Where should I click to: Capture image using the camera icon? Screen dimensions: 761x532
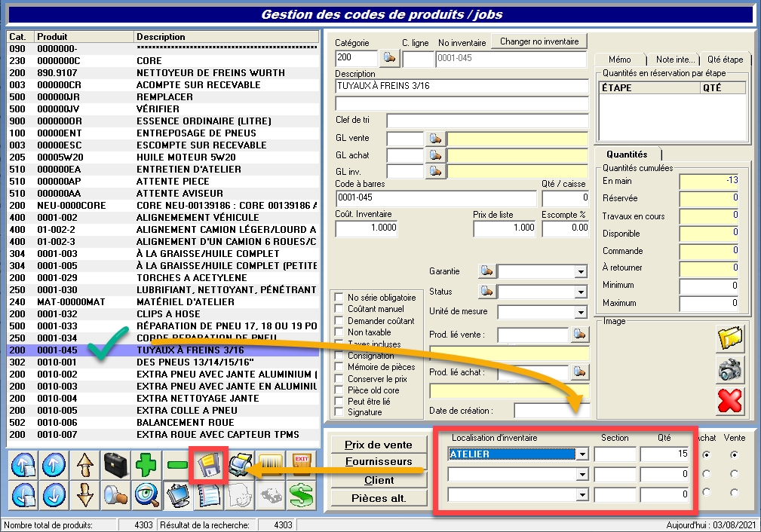coord(730,369)
